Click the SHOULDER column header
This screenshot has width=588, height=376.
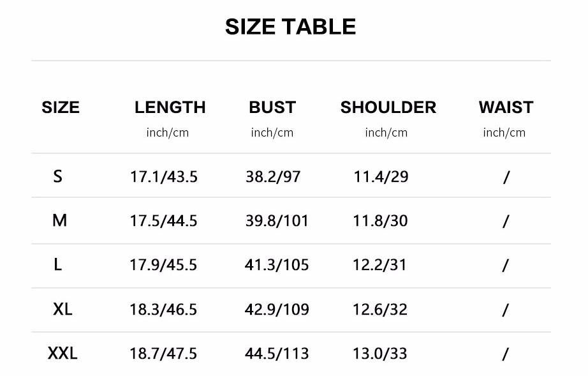(x=388, y=107)
